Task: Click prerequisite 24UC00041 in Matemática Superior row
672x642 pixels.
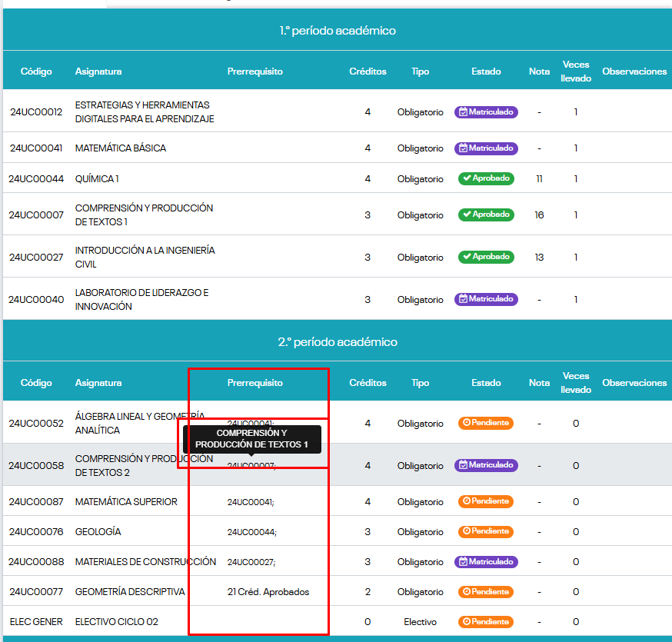Action: [251, 502]
